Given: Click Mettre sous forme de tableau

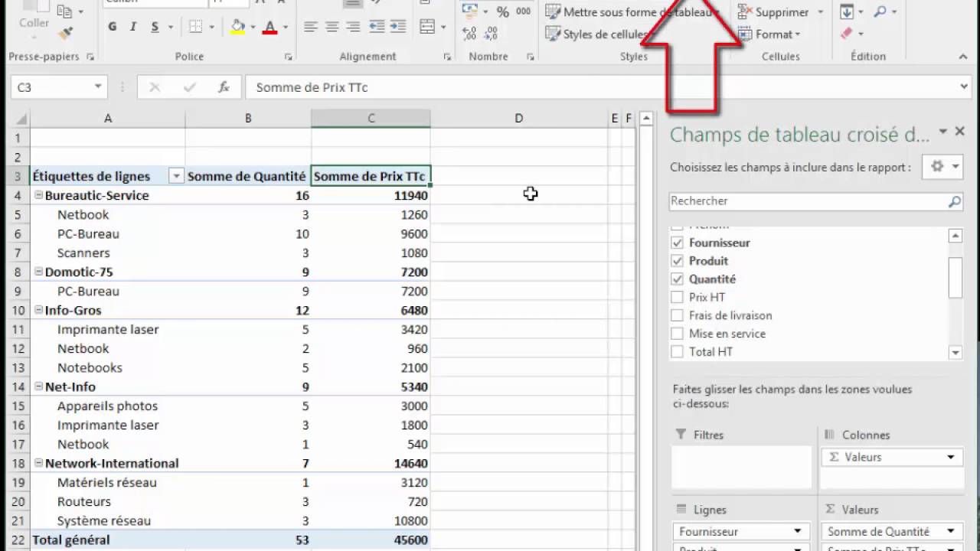Looking at the screenshot, I should pos(632,11).
